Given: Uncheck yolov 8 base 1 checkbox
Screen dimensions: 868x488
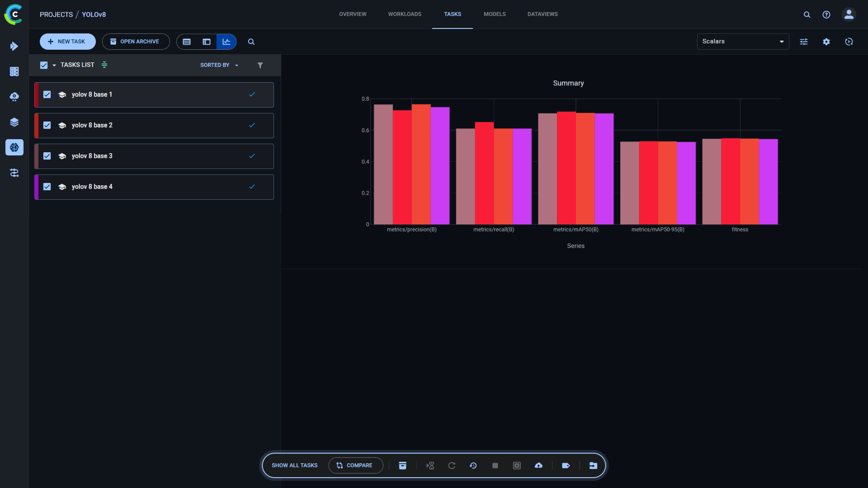Looking at the screenshot, I should 47,94.
